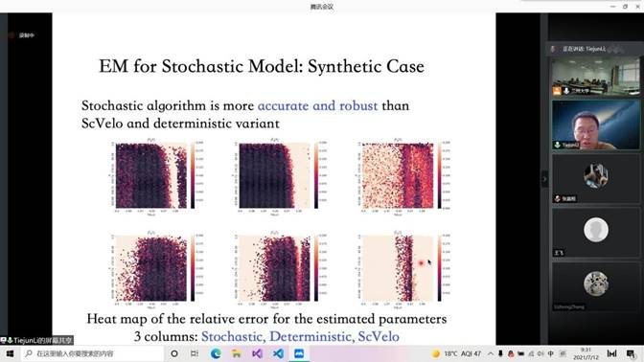
Task: Open Cortana circle icon in taskbar
Action: pyautogui.click(x=174, y=353)
